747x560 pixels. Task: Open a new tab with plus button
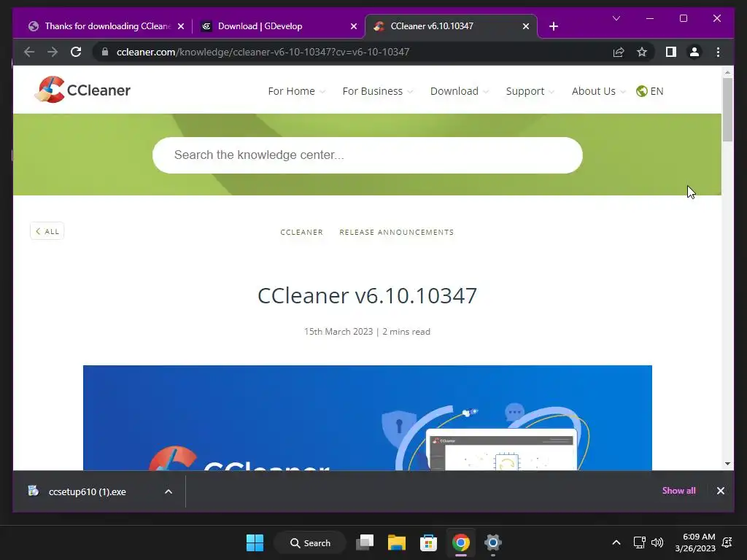point(553,26)
